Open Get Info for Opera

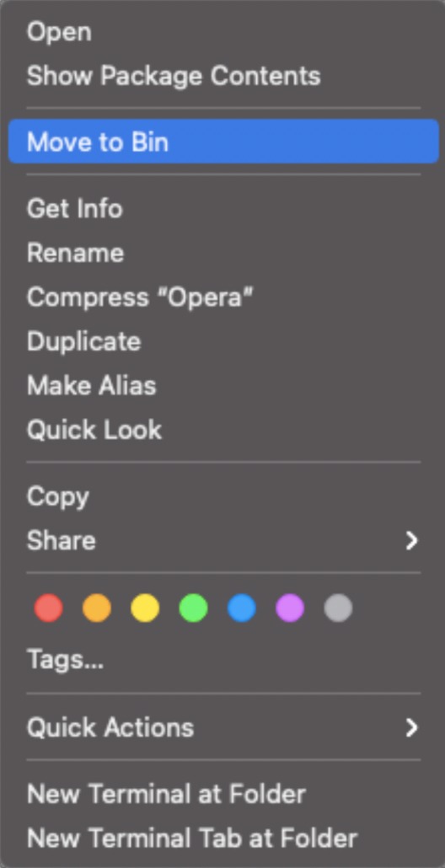click(x=223, y=209)
